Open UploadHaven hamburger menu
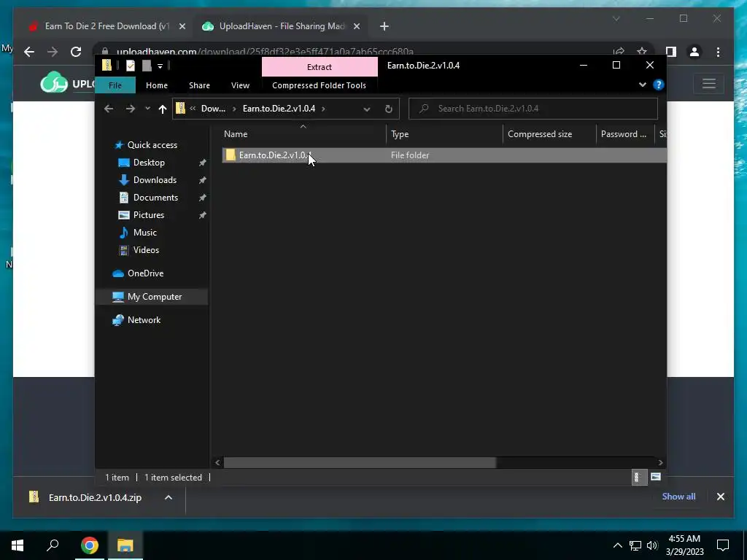This screenshot has width=747, height=560. click(x=709, y=84)
